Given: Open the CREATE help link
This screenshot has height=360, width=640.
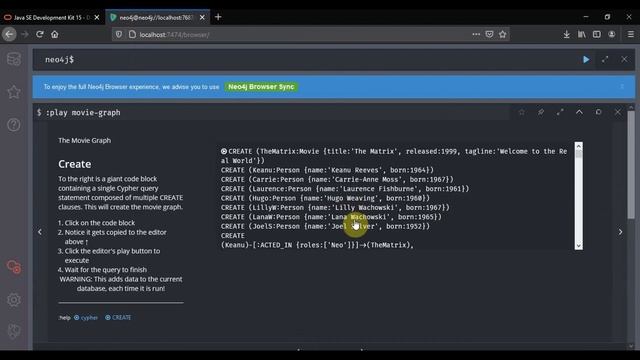Looking at the screenshot, I should coord(118,318).
